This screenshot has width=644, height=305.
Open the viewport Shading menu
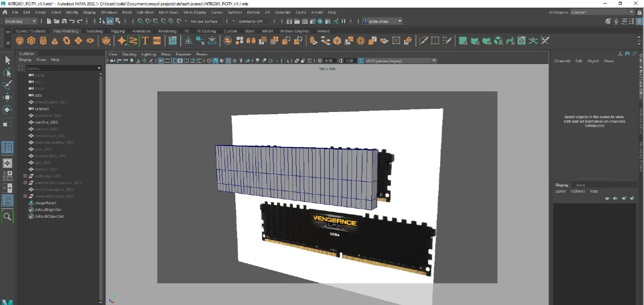pyautogui.click(x=129, y=54)
